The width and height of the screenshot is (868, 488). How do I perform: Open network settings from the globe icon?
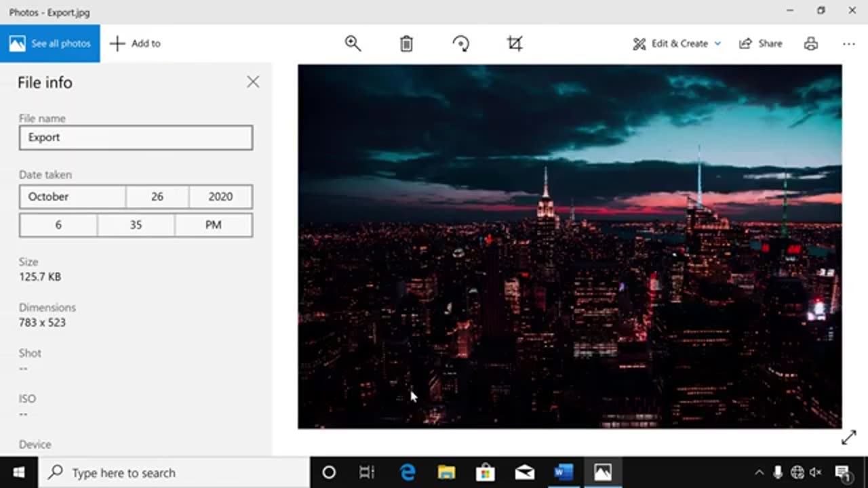pyautogui.click(x=797, y=472)
